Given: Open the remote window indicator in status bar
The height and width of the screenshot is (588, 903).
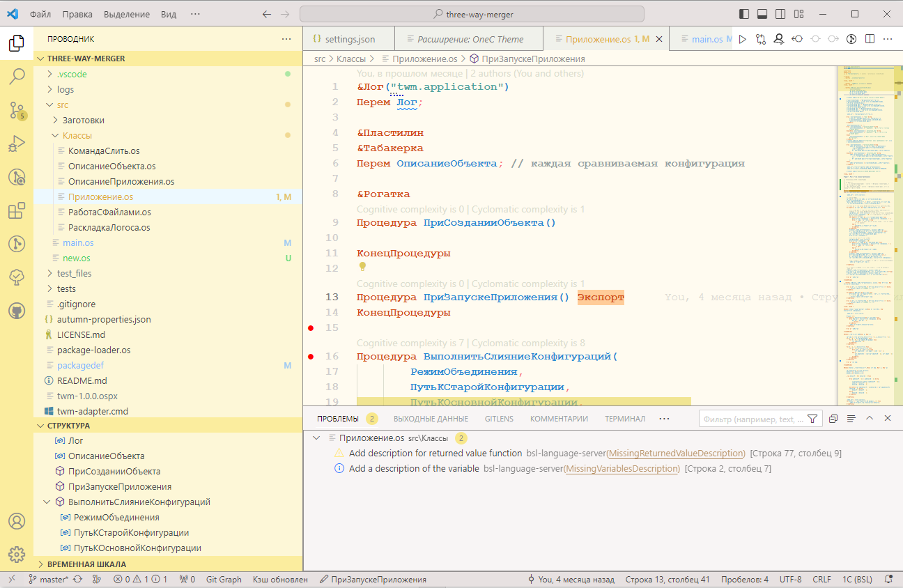Looking at the screenshot, I should click(11, 580).
